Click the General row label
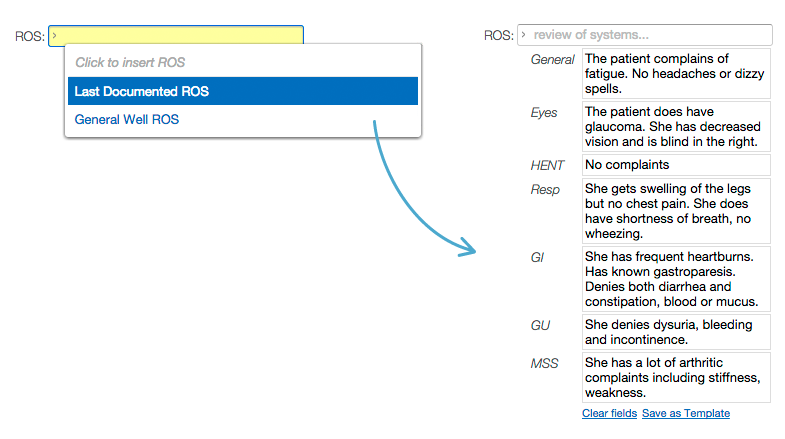785x439 pixels. [x=552, y=60]
